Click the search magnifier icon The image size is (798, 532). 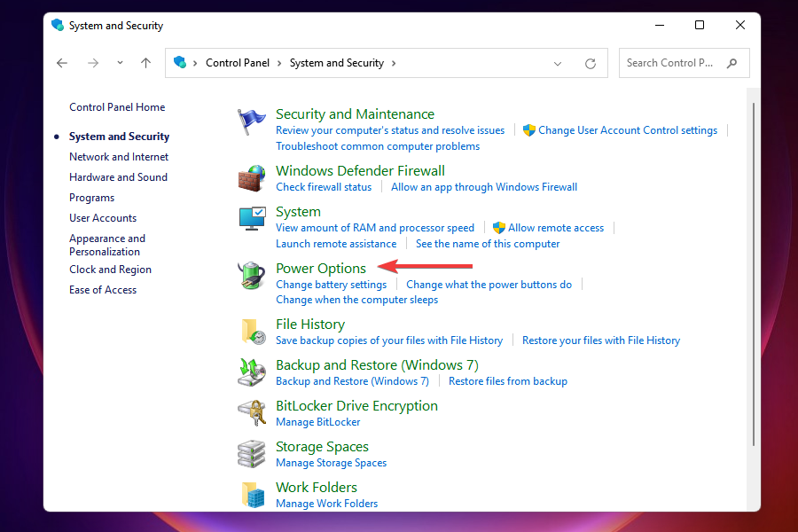[731, 63]
